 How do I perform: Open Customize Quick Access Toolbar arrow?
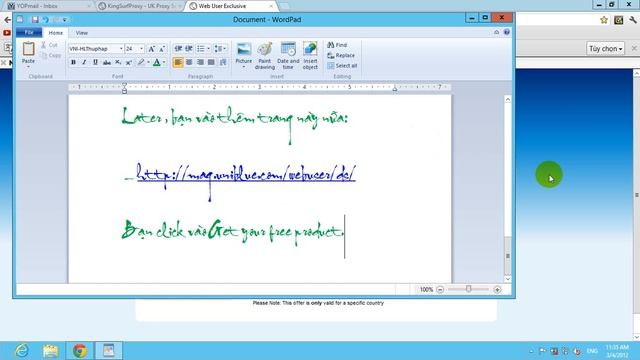(x=65, y=20)
